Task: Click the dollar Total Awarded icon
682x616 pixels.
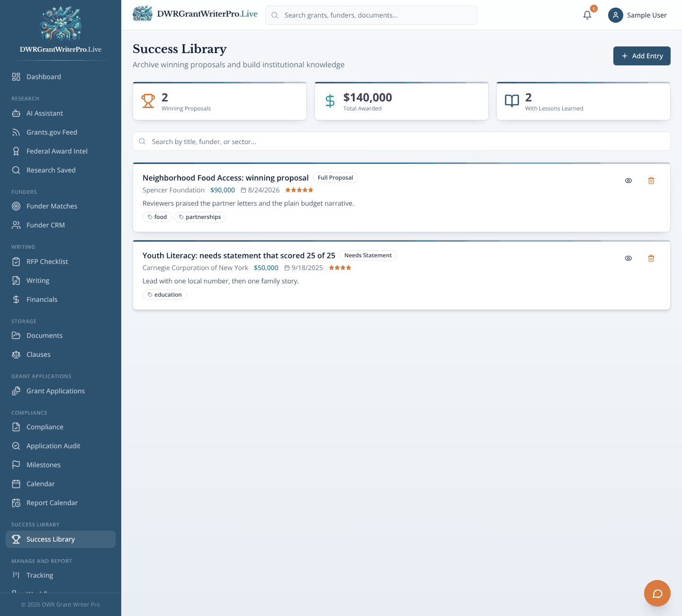Action: pyautogui.click(x=330, y=101)
